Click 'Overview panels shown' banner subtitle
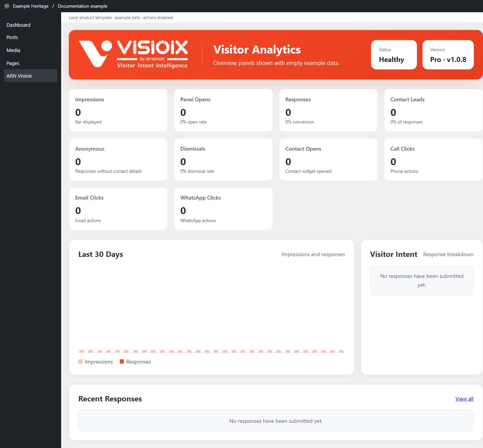483x448 pixels. (276, 63)
